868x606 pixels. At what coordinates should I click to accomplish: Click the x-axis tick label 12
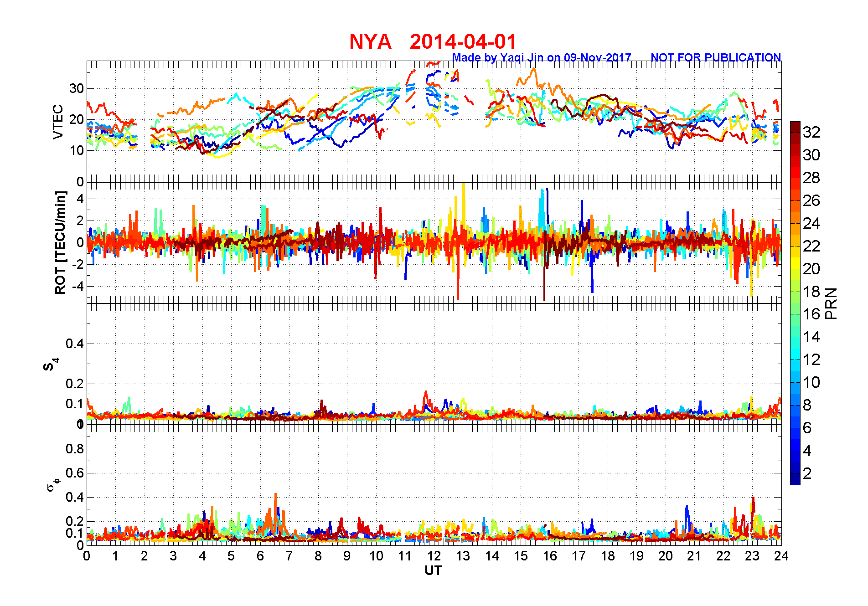point(434,556)
